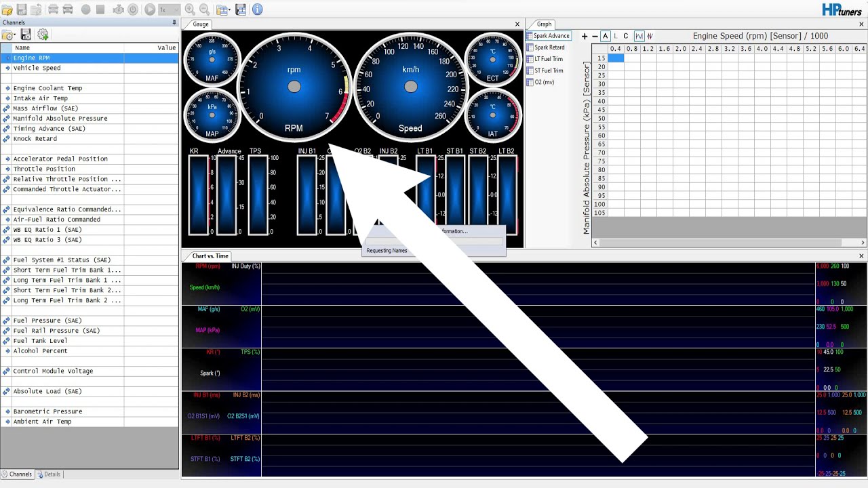Select Control Module Voltage channel
This screenshot has width=868, height=488.
click(x=90, y=371)
